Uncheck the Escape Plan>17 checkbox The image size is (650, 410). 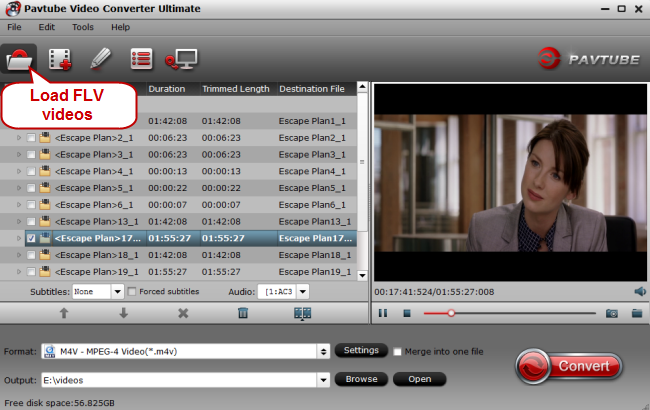coord(31,238)
